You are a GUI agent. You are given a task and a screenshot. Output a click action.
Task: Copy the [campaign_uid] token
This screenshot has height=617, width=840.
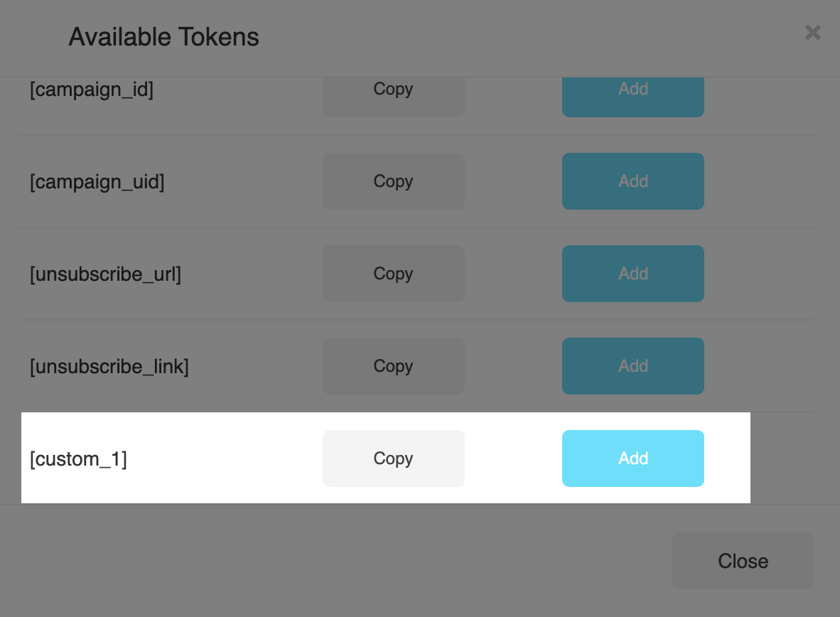pyautogui.click(x=393, y=181)
